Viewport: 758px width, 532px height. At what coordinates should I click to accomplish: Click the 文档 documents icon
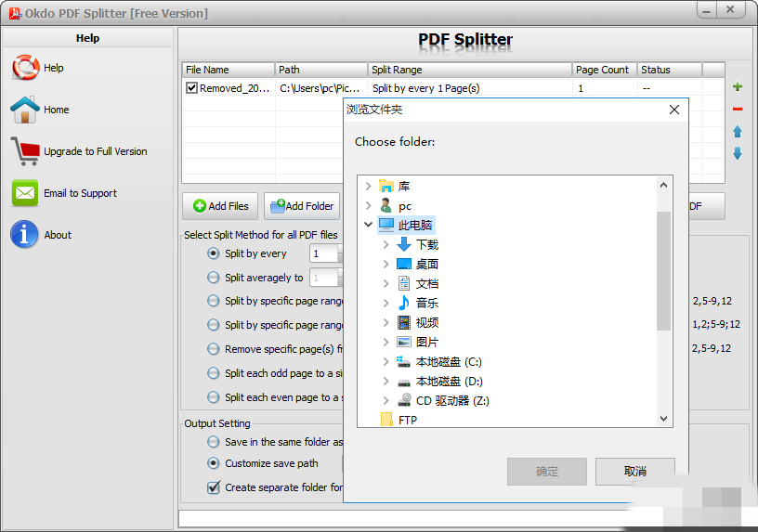(404, 283)
